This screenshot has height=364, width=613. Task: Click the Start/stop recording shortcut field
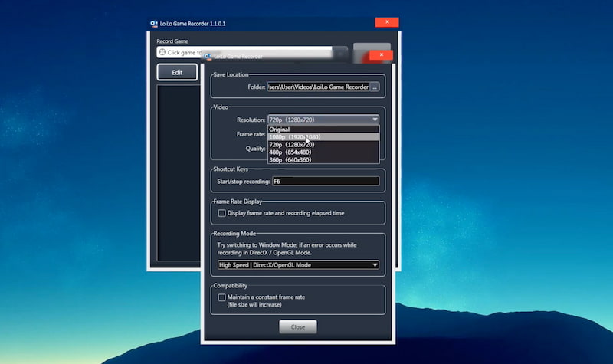(326, 182)
